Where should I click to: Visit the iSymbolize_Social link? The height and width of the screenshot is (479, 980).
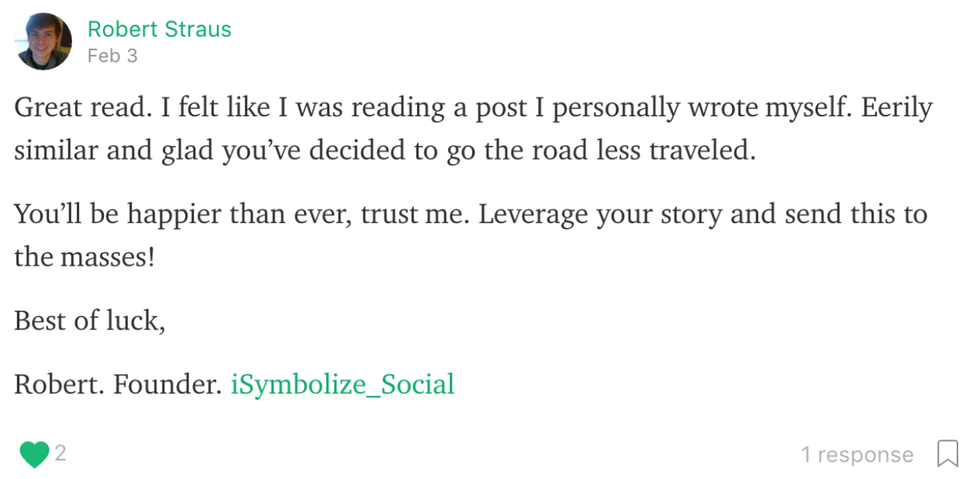click(x=343, y=384)
